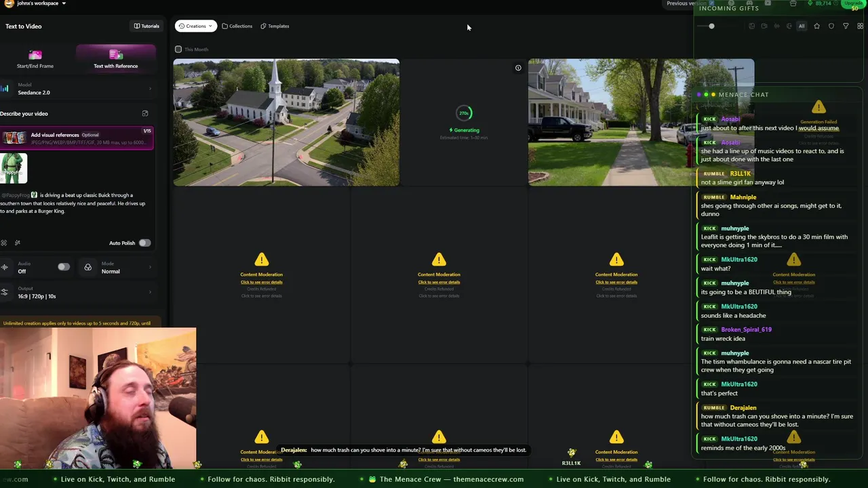Check the This Month checkbox

pos(178,49)
